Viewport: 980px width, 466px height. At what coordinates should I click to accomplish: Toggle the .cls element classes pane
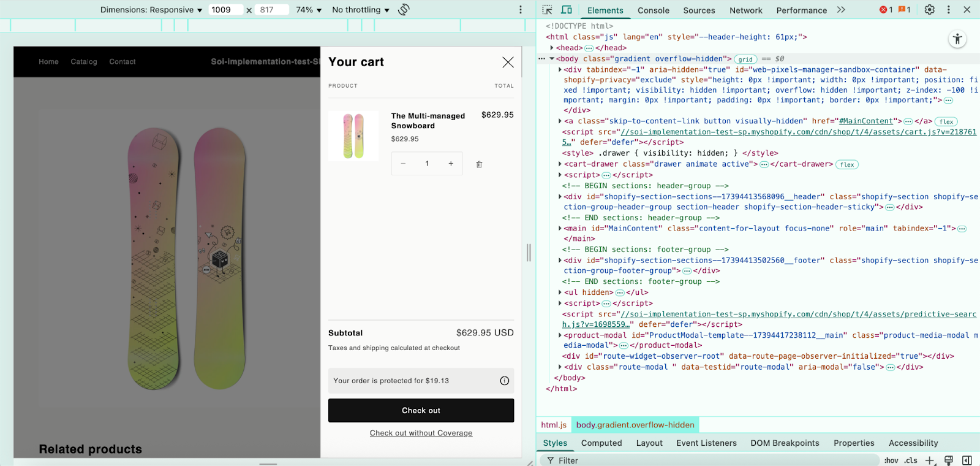[911, 460]
